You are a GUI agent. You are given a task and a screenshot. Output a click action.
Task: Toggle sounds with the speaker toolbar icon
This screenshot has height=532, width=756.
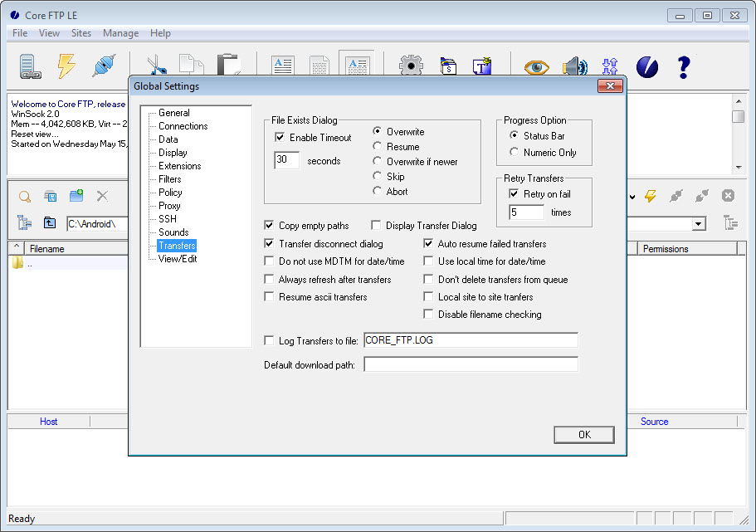pyautogui.click(x=575, y=66)
